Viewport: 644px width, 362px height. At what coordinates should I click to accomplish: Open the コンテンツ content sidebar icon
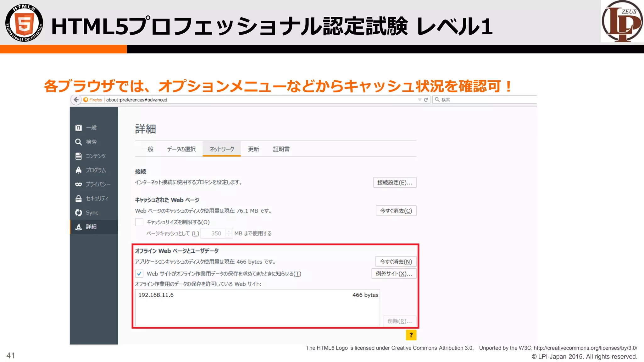[79, 156]
